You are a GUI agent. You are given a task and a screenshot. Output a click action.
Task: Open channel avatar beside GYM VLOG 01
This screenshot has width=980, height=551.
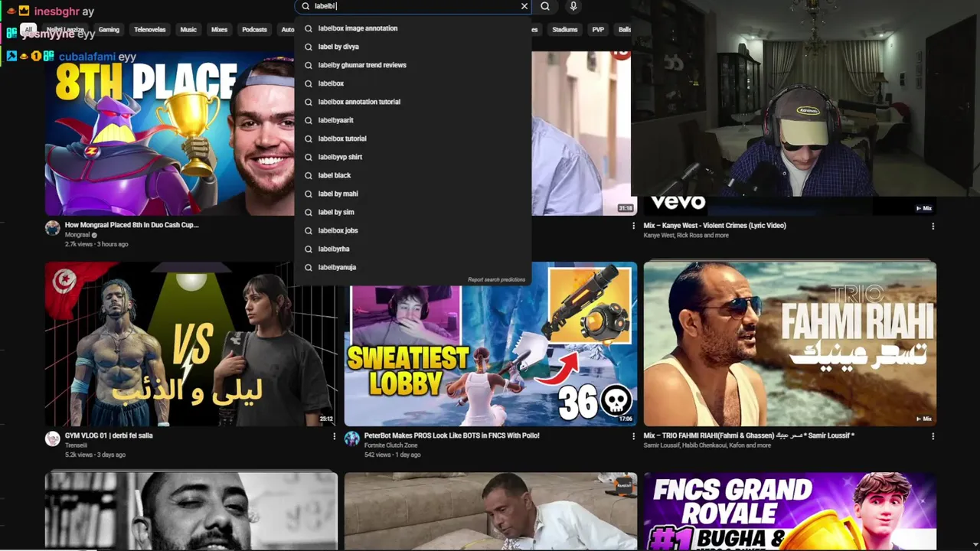pos(52,439)
